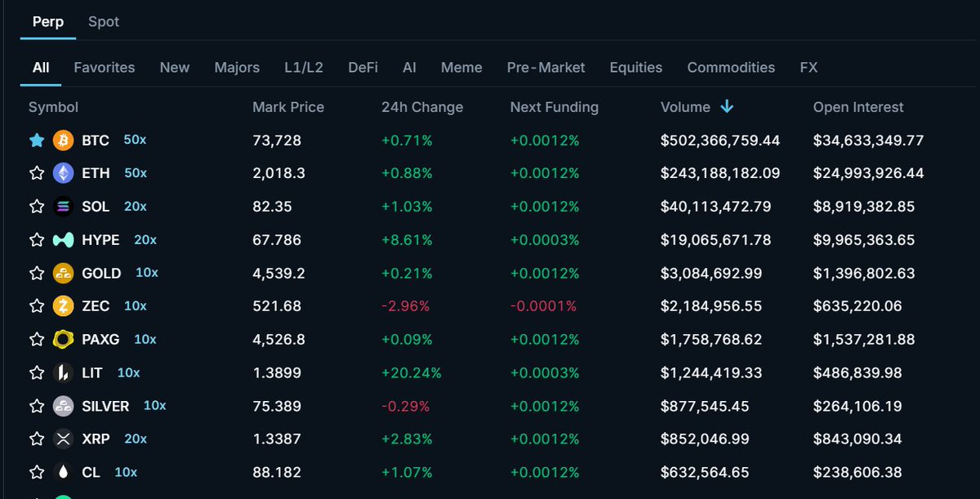
Task: Click the Ethereum coin icon
Action: click(x=63, y=173)
